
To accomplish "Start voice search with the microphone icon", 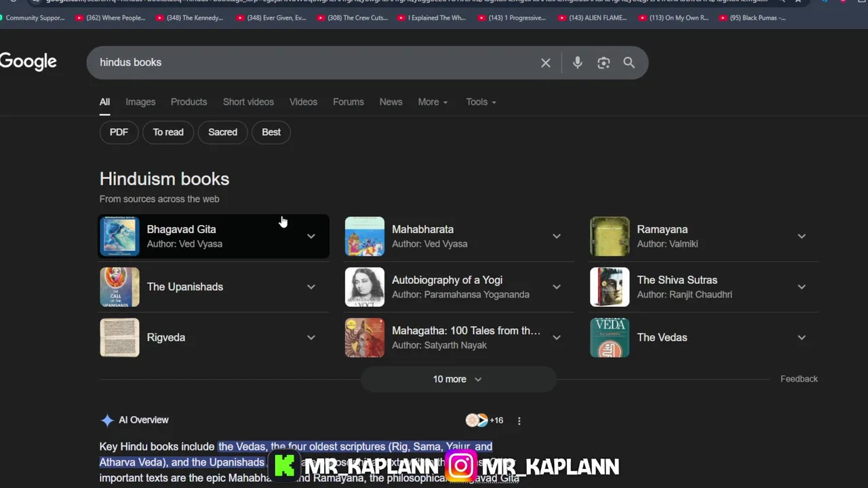I will pyautogui.click(x=577, y=62).
